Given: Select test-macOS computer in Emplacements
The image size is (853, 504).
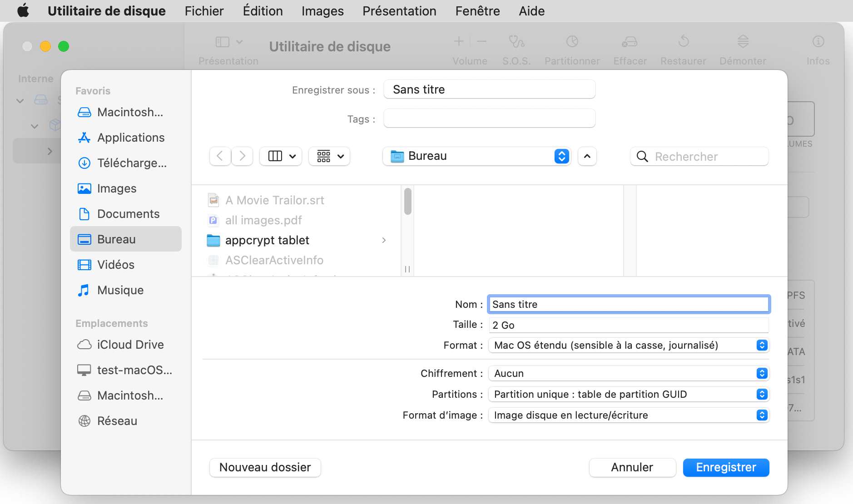Looking at the screenshot, I should [x=126, y=370].
